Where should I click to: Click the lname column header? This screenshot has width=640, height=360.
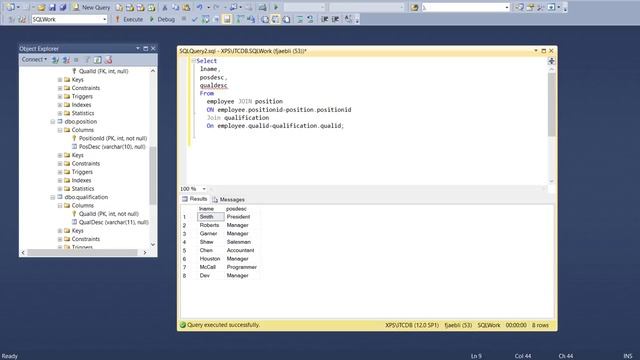[207, 209]
